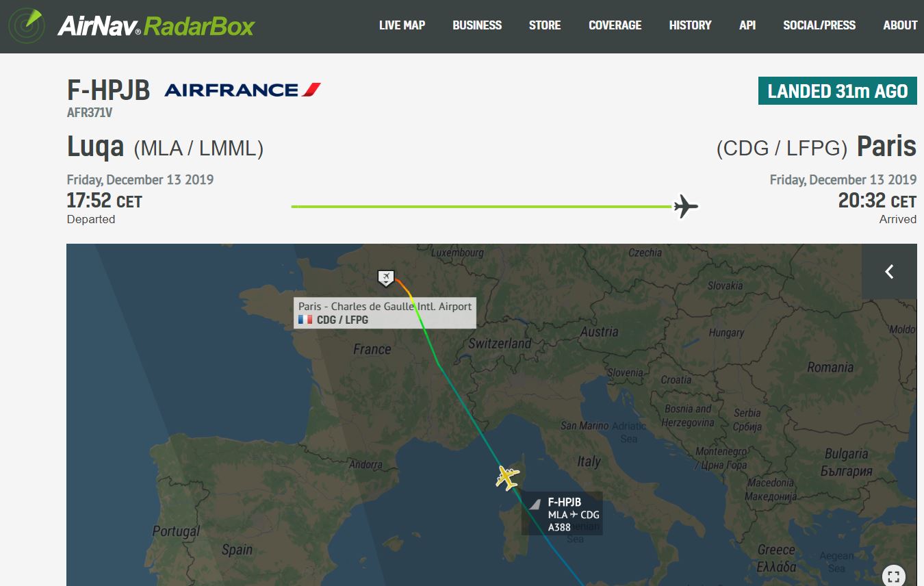Click the French flag in the airport tooltip

(305, 320)
